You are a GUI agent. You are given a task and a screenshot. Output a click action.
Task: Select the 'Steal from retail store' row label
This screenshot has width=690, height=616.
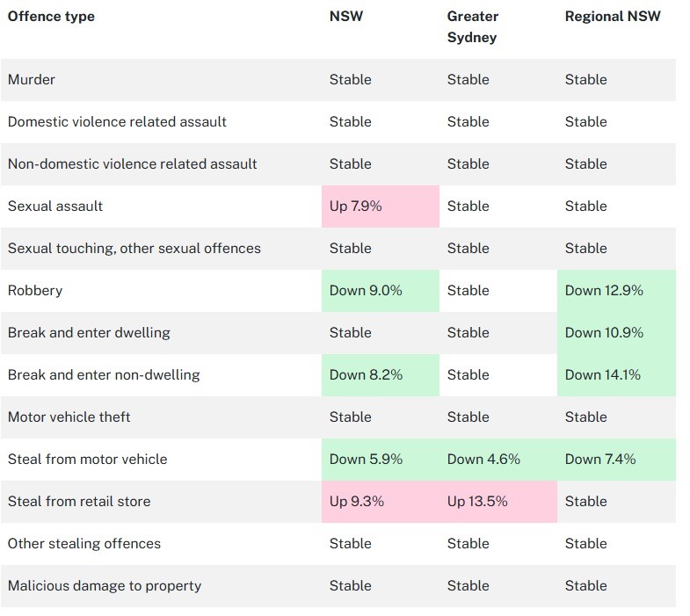click(79, 502)
